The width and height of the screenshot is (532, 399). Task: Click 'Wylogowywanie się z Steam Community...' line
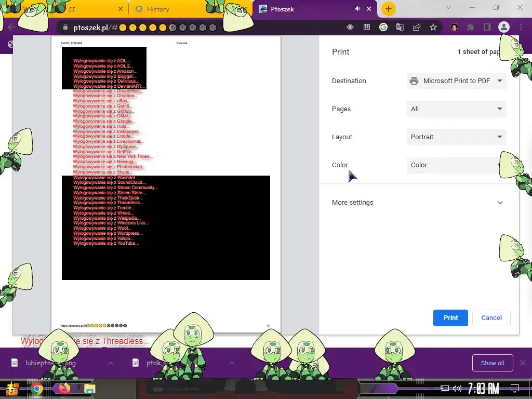[x=115, y=188]
